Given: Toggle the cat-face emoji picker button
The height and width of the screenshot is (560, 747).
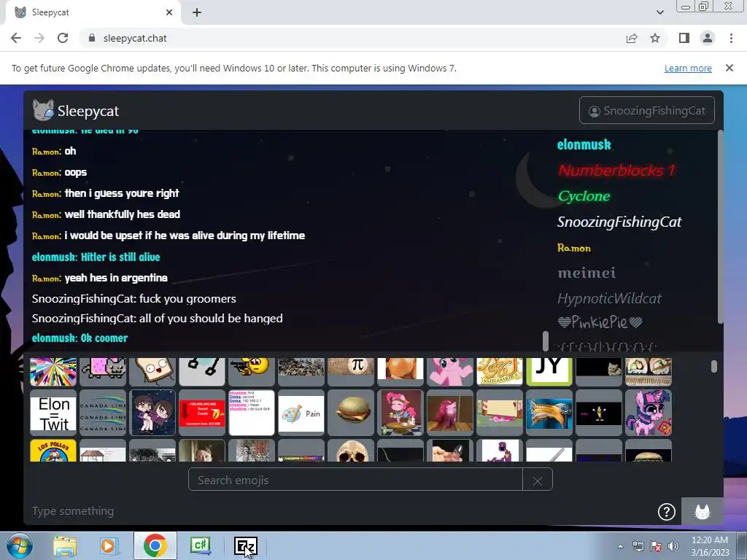Looking at the screenshot, I should click(703, 511).
